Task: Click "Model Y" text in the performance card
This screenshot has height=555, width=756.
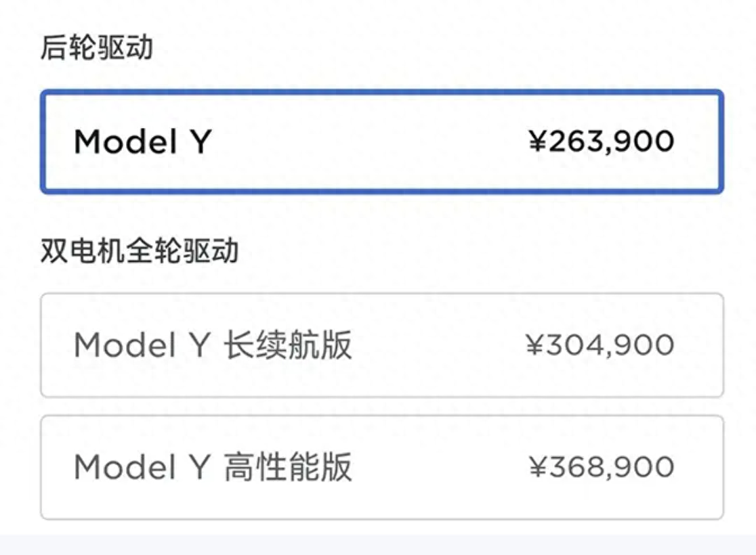Action: coord(143,467)
